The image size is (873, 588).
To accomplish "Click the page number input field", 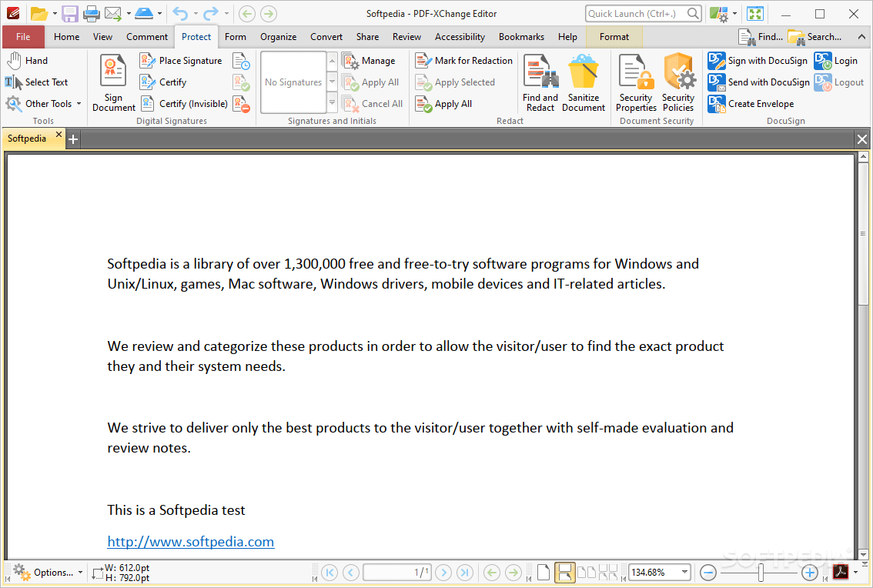I will pyautogui.click(x=397, y=573).
